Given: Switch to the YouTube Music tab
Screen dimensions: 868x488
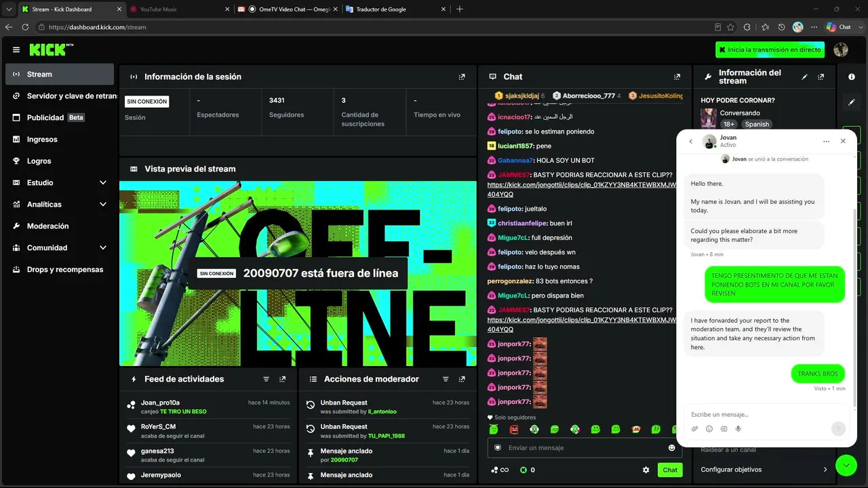Looking at the screenshot, I should (x=179, y=9).
